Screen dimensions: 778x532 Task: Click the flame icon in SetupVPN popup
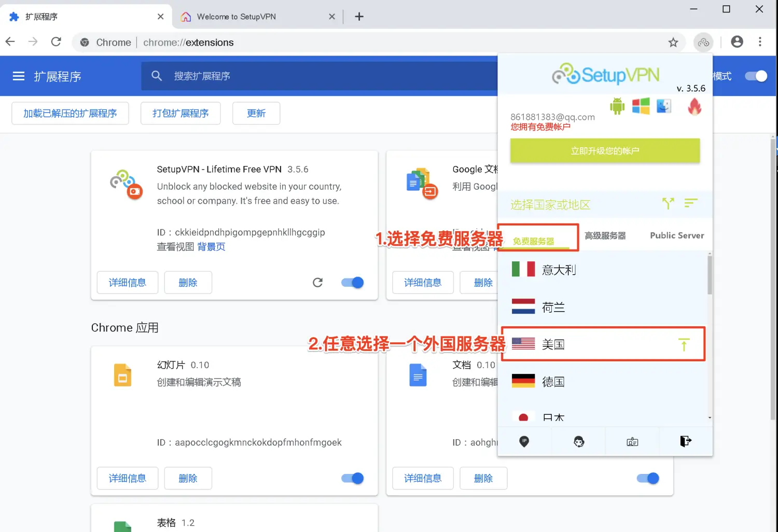point(694,106)
